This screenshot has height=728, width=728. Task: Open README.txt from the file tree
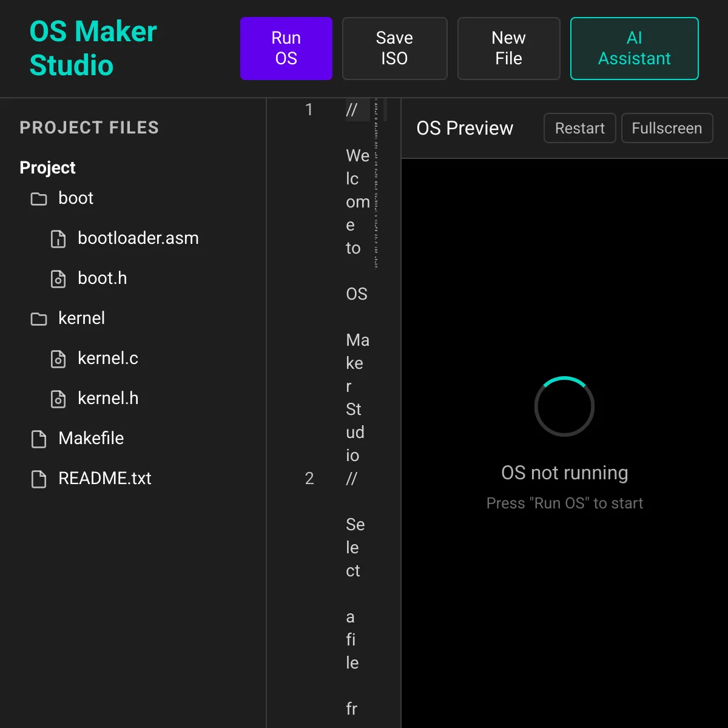105,479
